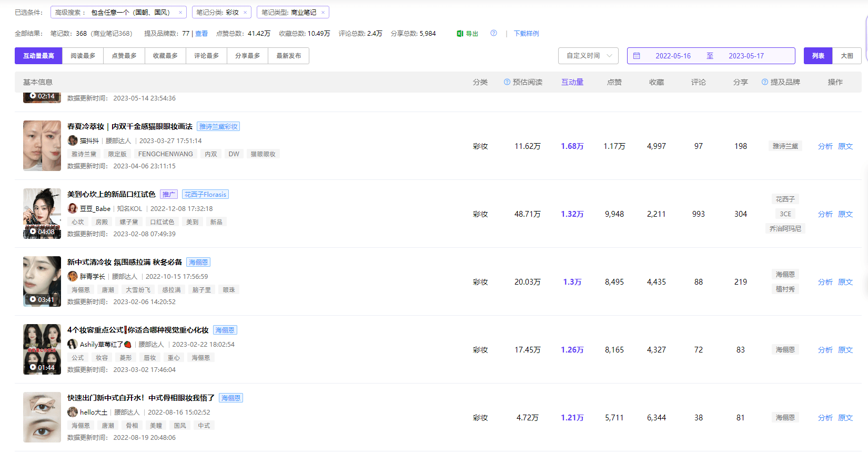Open note title 4个妆容重点公式
Viewport: 868px width, 453px height.
(x=138, y=330)
